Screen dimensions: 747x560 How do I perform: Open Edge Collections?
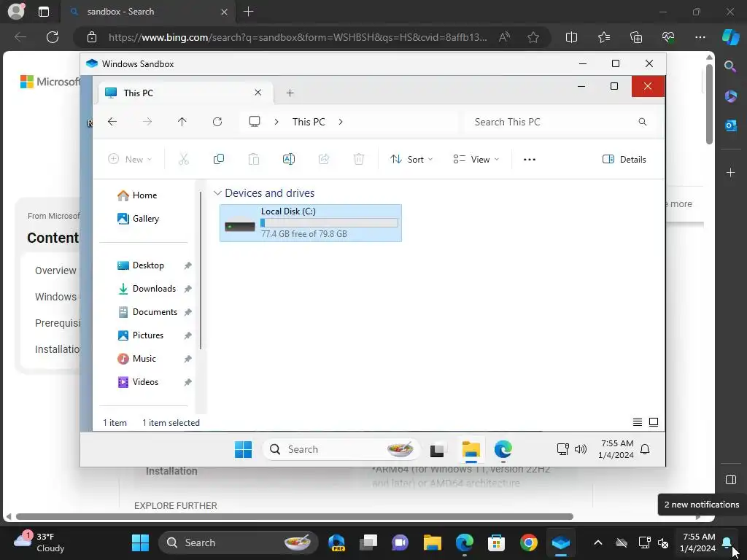pyautogui.click(x=636, y=37)
